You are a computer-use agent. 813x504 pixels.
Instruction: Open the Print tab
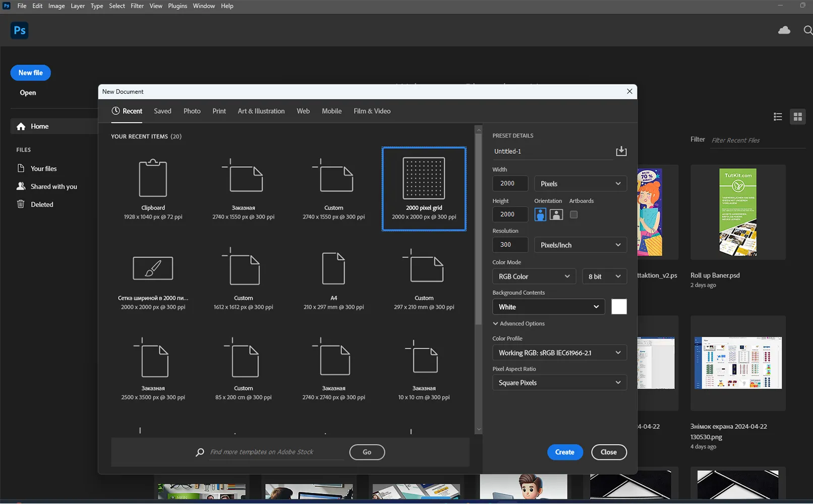pyautogui.click(x=219, y=111)
